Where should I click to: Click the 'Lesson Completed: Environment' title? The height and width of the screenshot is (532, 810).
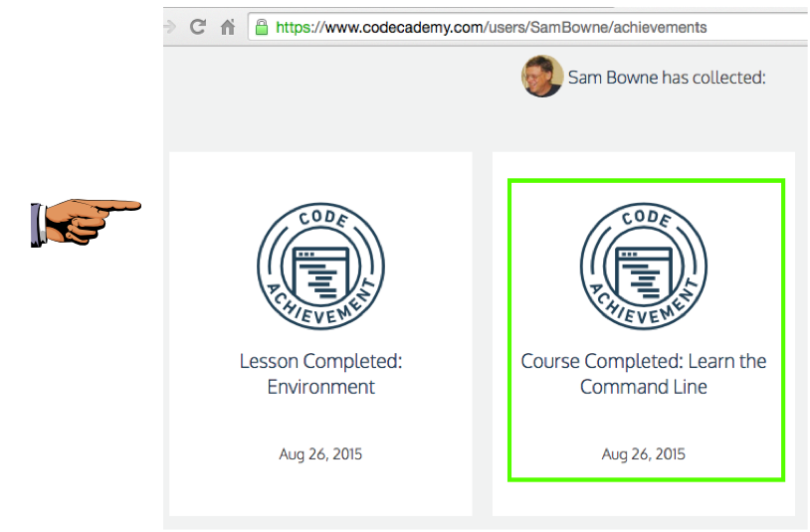click(x=320, y=374)
